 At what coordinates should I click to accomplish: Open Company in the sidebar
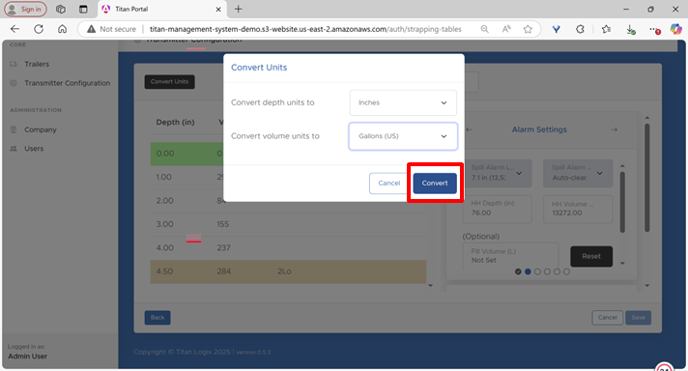coord(40,129)
